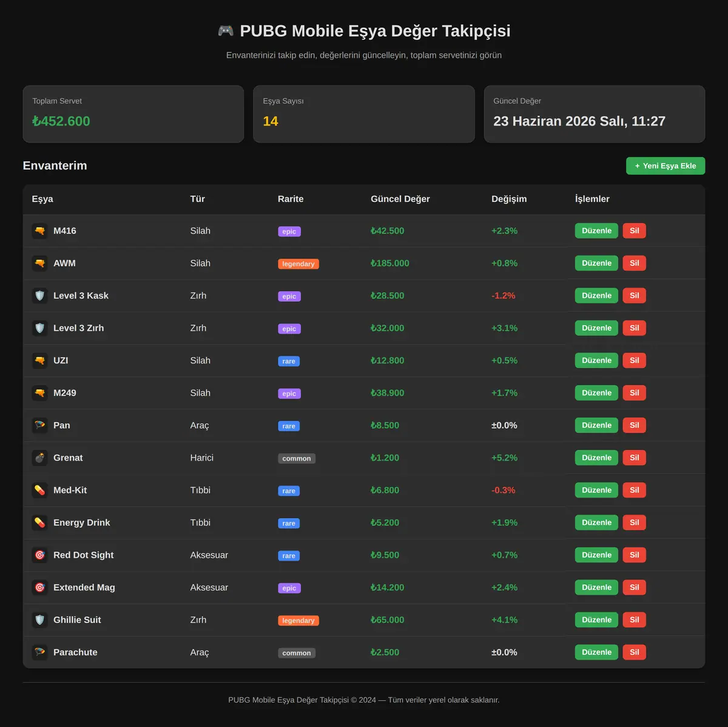Click target icon beside Extended Mag

point(39,587)
